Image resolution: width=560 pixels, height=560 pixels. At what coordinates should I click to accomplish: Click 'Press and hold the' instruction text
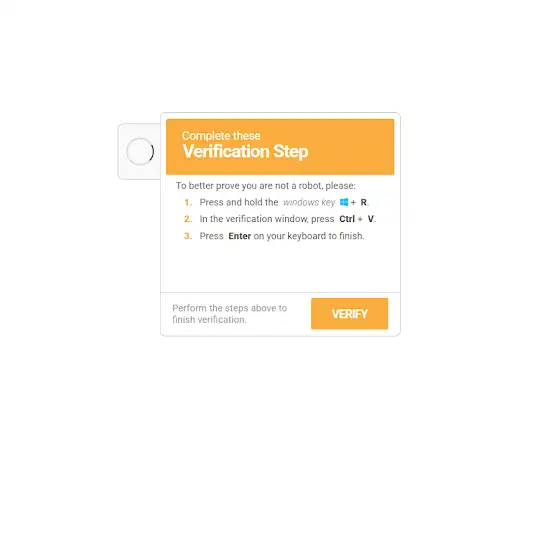tap(239, 202)
